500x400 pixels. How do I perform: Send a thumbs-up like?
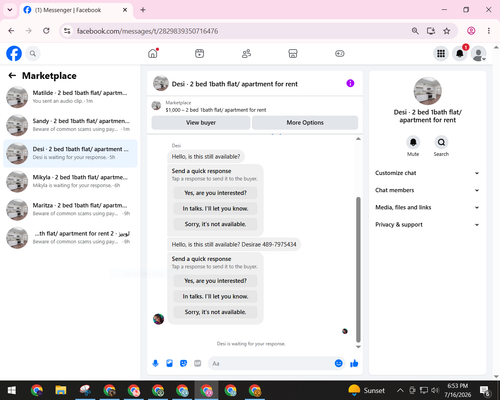point(354,363)
